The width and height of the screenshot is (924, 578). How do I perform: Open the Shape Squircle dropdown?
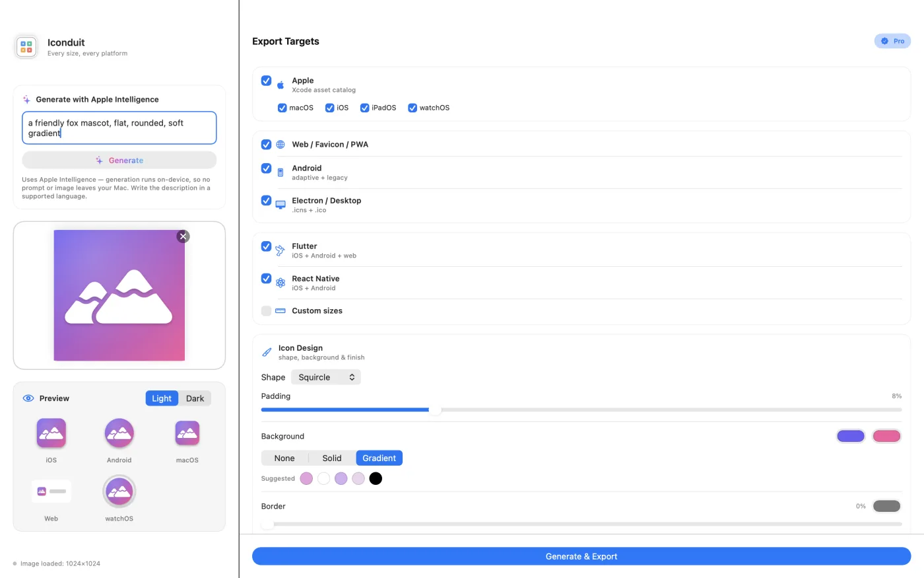(326, 377)
